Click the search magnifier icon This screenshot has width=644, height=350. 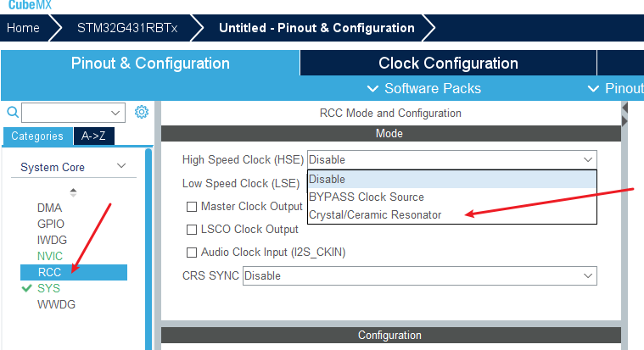13,112
